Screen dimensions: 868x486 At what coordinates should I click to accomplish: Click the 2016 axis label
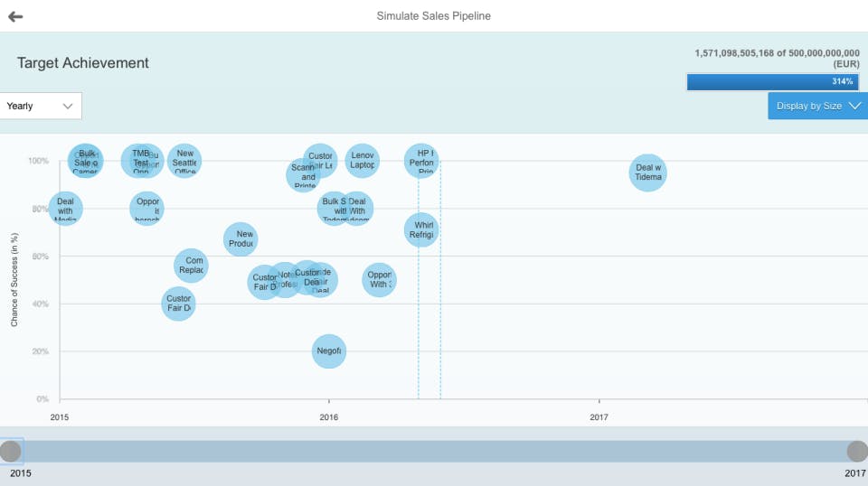329,416
